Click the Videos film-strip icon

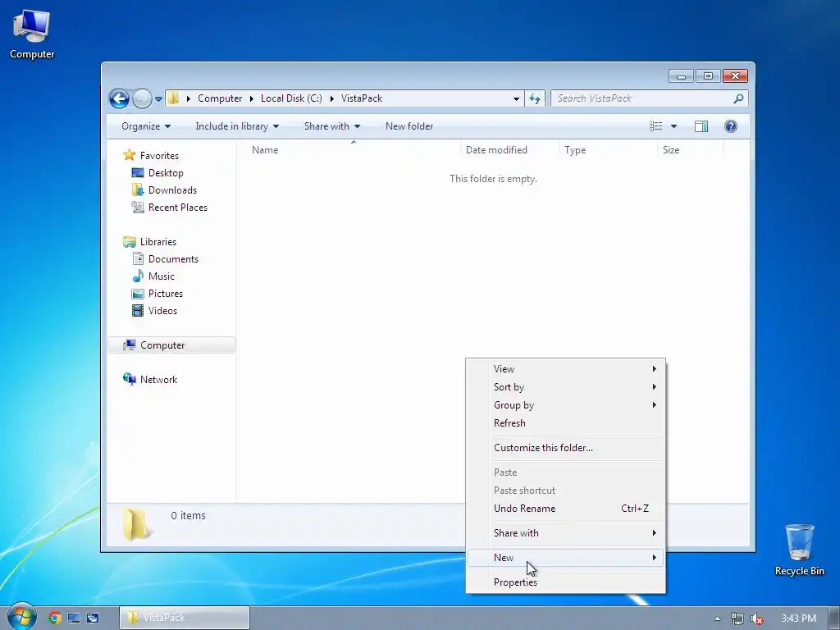pyautogui.click(x=138, y=311)
